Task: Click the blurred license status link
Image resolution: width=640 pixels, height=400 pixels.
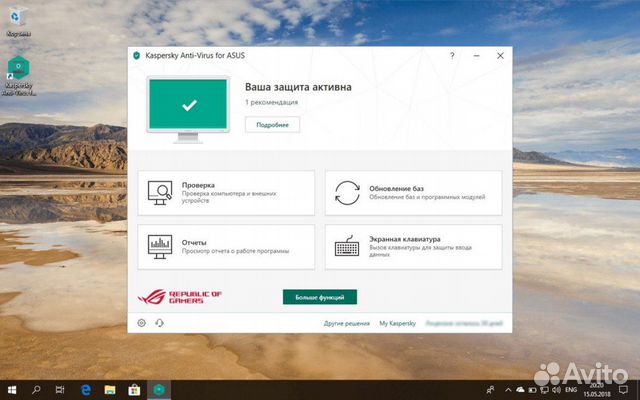Action: point(464,323)
